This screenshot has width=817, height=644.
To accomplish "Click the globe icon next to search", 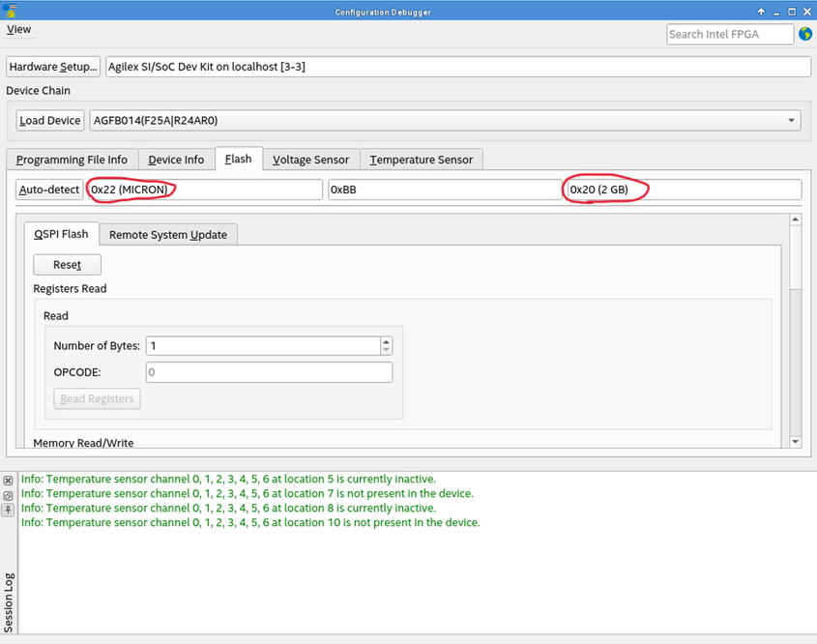I will click(x=805, y=34).
